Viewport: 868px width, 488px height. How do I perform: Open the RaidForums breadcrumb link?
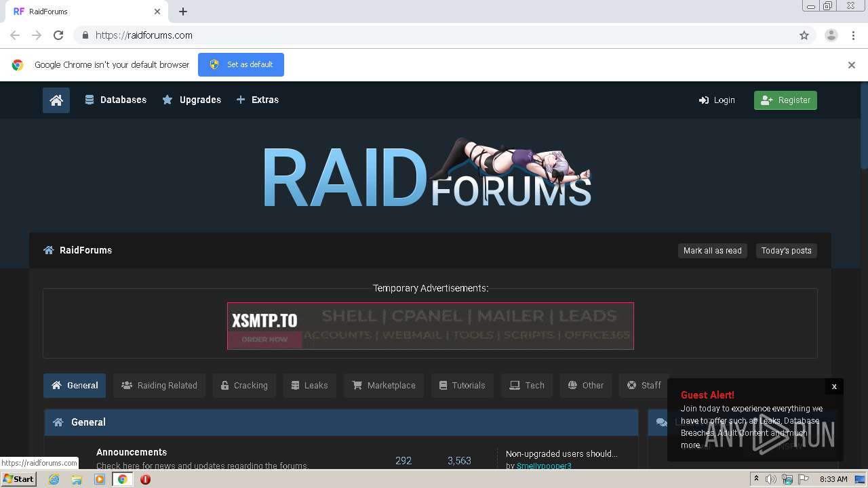click(x=85, y=250)
